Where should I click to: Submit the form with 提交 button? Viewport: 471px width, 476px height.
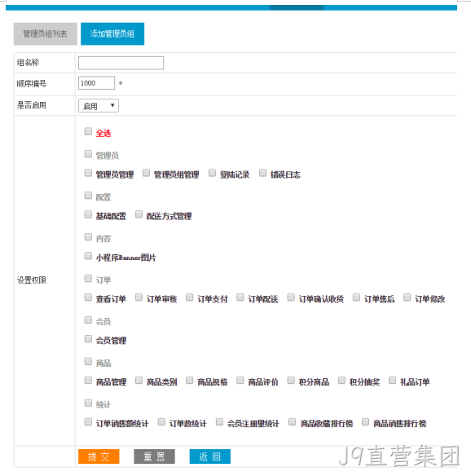tap(99, 456)
